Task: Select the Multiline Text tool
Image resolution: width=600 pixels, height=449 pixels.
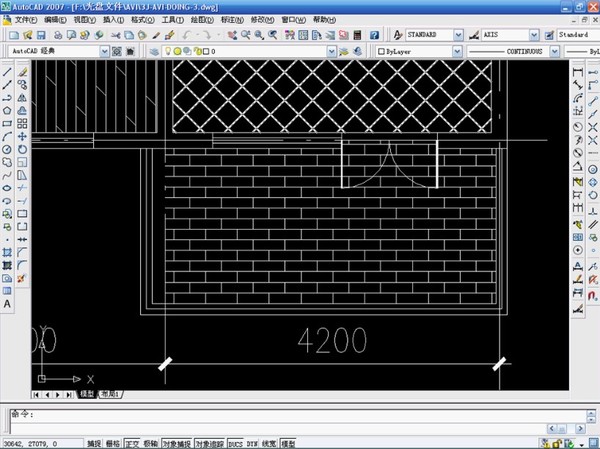Action: [x=7, y=304]
